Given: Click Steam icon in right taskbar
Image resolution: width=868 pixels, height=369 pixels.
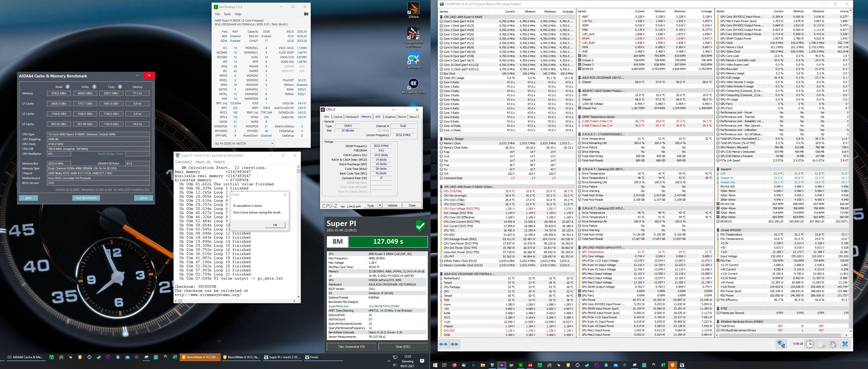Looking at the screenshot, I should (587, 365).
